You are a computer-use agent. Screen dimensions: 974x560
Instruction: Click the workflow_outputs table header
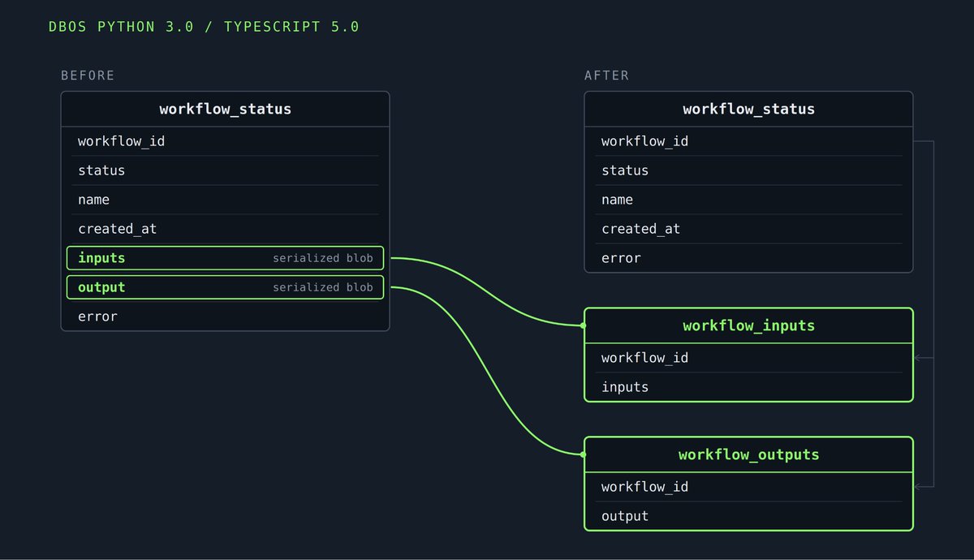pos(748,454)
